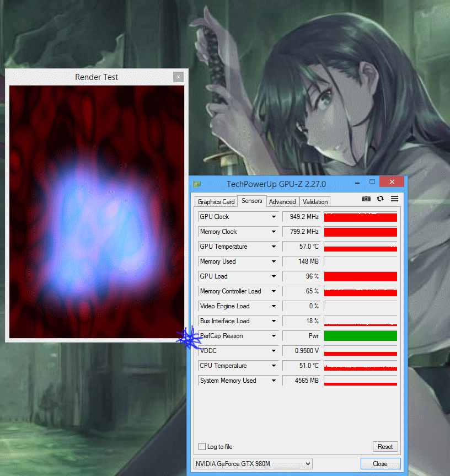Open Video Engine Load dropdown
The image size is (450, 476).
274,306
